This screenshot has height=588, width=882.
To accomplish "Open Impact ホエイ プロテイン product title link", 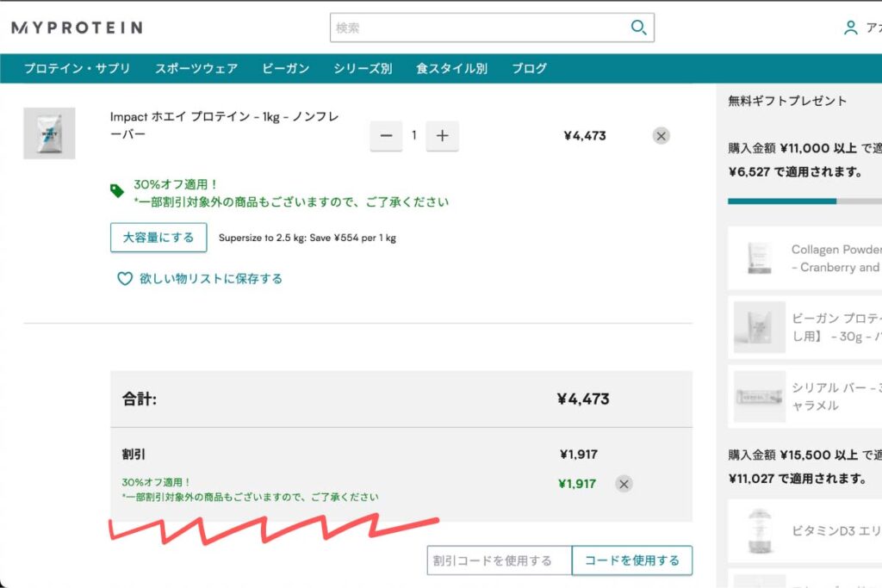I will [225, 126].
